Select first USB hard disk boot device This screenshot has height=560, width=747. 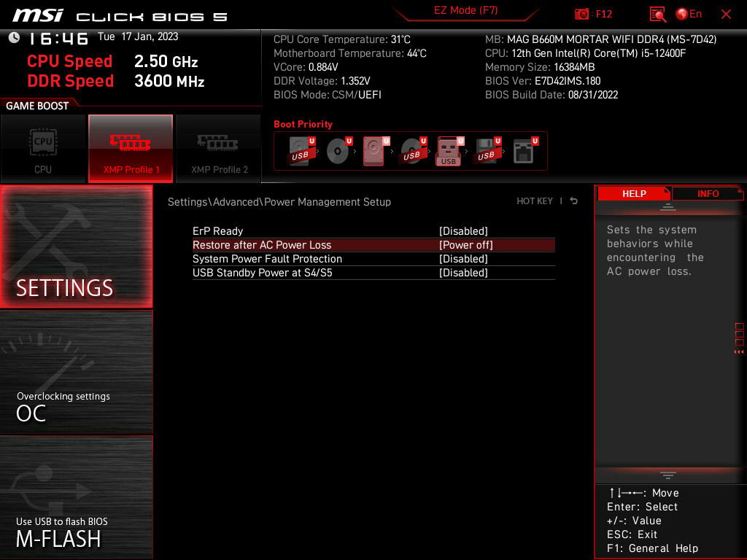click(301, 151)
